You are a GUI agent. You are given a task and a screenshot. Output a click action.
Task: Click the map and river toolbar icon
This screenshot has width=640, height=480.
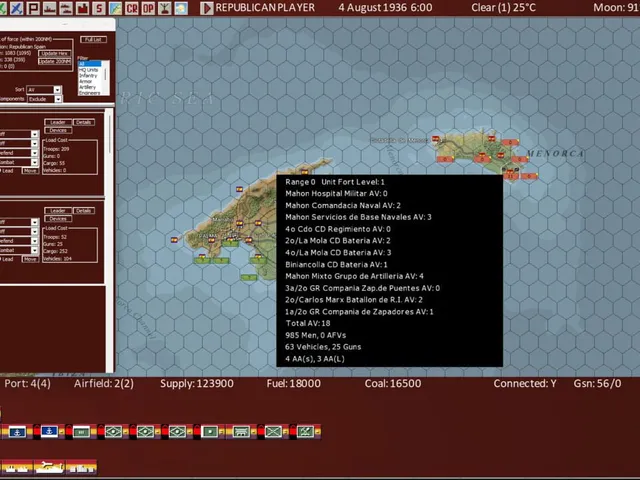[115, 8]
